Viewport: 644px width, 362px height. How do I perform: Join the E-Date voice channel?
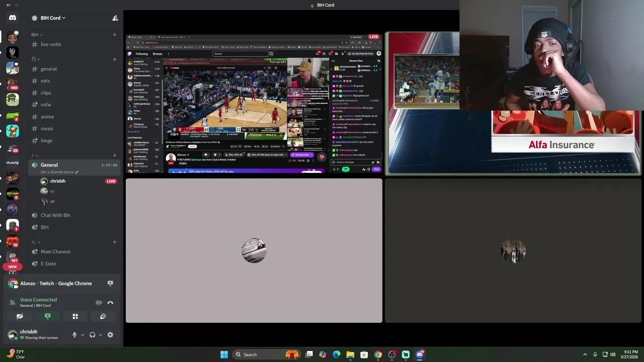click(x=73, y=263)
